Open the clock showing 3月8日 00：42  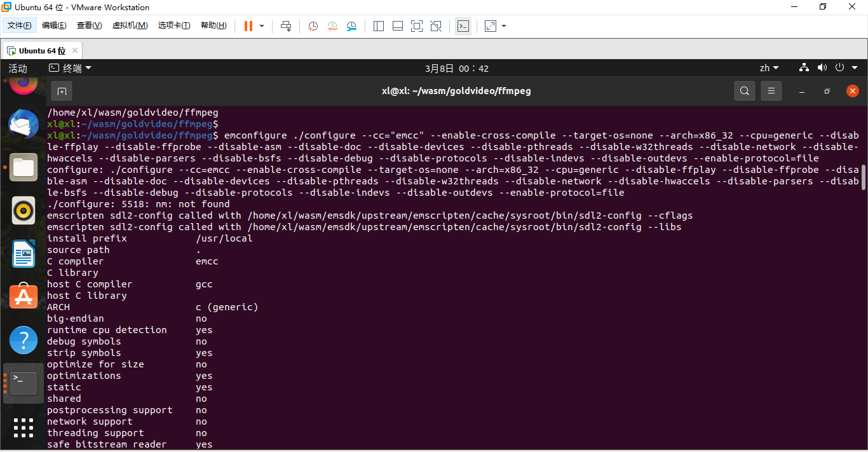coord(457,68)
